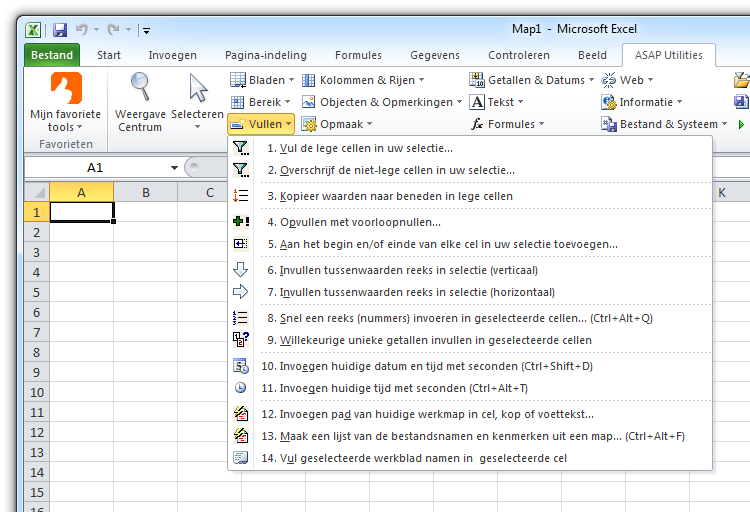Click the Excel application icon in title bar

(33, 30)
